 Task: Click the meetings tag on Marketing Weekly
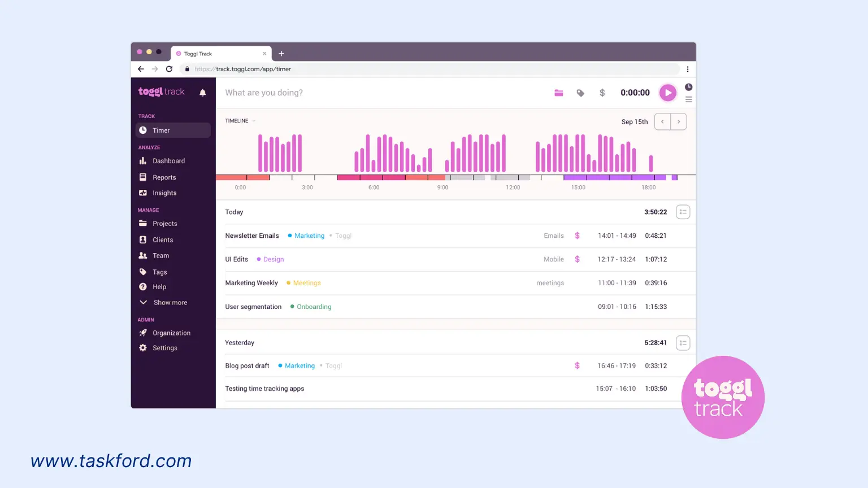550,283
